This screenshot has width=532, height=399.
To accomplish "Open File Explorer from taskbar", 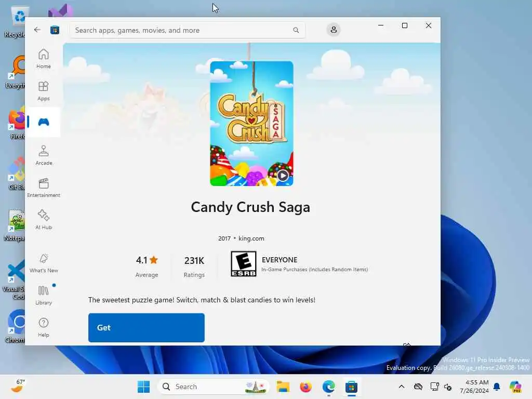I will [283, 387].
